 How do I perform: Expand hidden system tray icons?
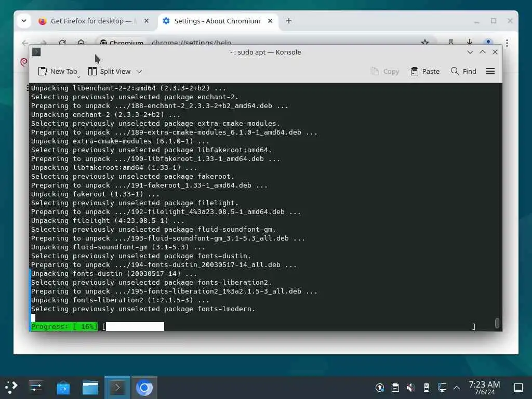click(457, 388)
